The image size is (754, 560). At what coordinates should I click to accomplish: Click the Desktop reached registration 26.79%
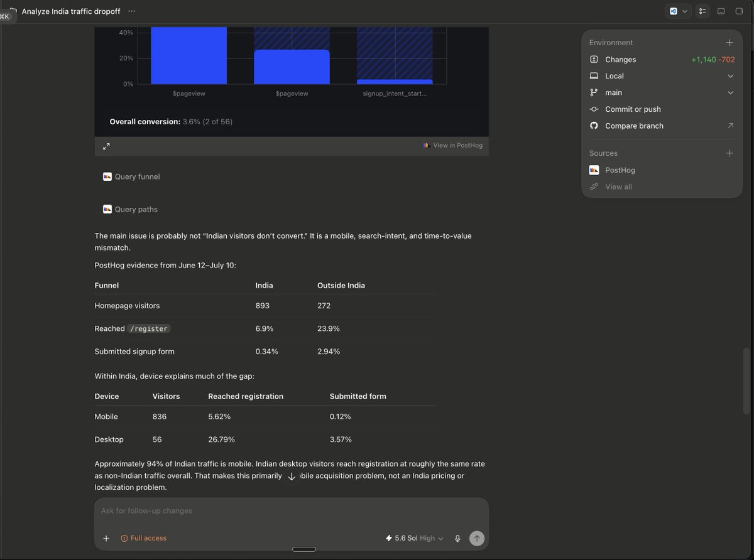pos(221,439)
